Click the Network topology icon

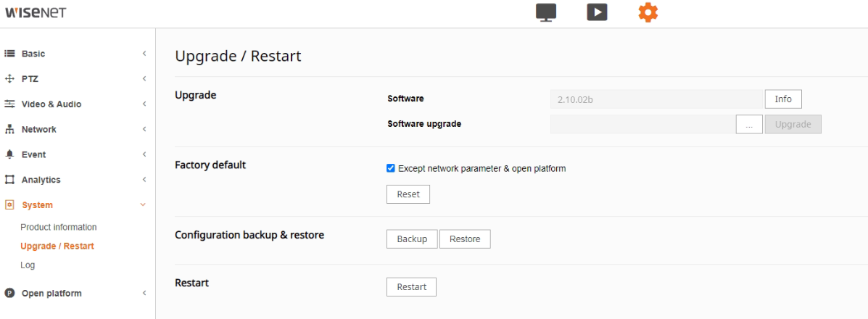(10, 130)
